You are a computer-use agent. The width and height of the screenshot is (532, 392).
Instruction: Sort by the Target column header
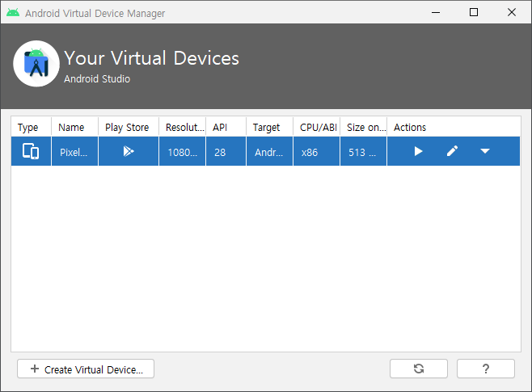tap(269, 127)
